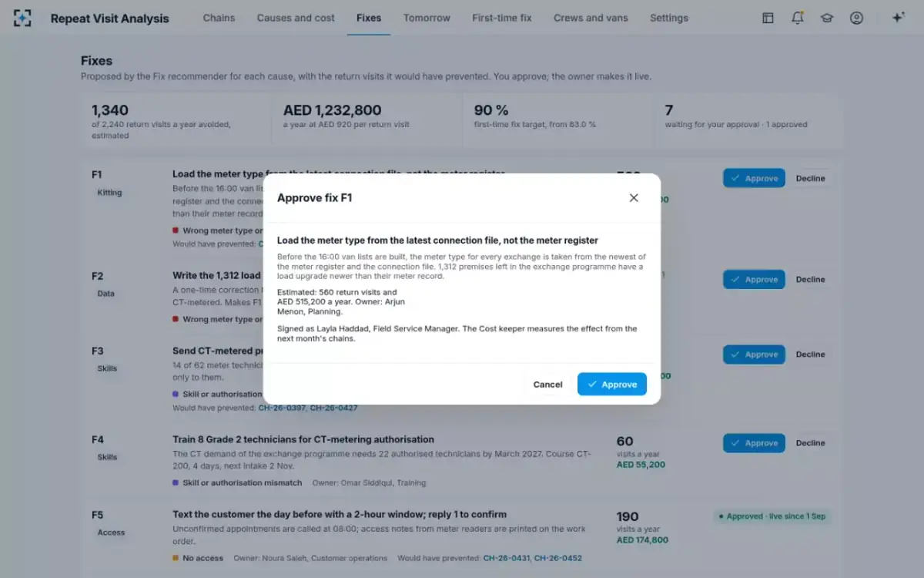Click 'Train 8 Grade 2 technicians' fix title

tap(303, 439)
